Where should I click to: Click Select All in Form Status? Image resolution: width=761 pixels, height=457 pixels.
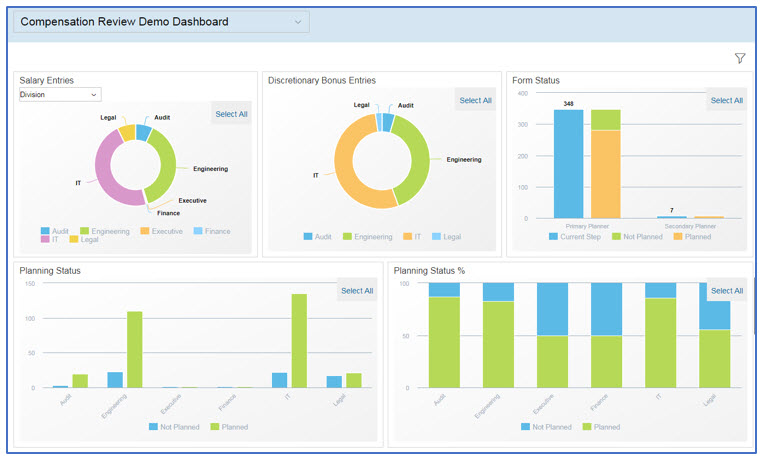click(726, 100)
